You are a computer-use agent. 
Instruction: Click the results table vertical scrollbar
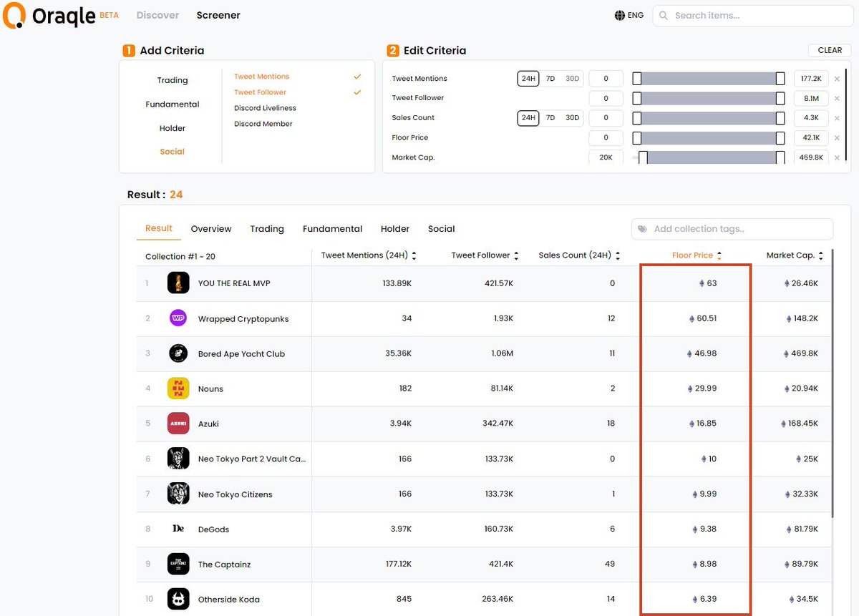(x=832, y=383)
